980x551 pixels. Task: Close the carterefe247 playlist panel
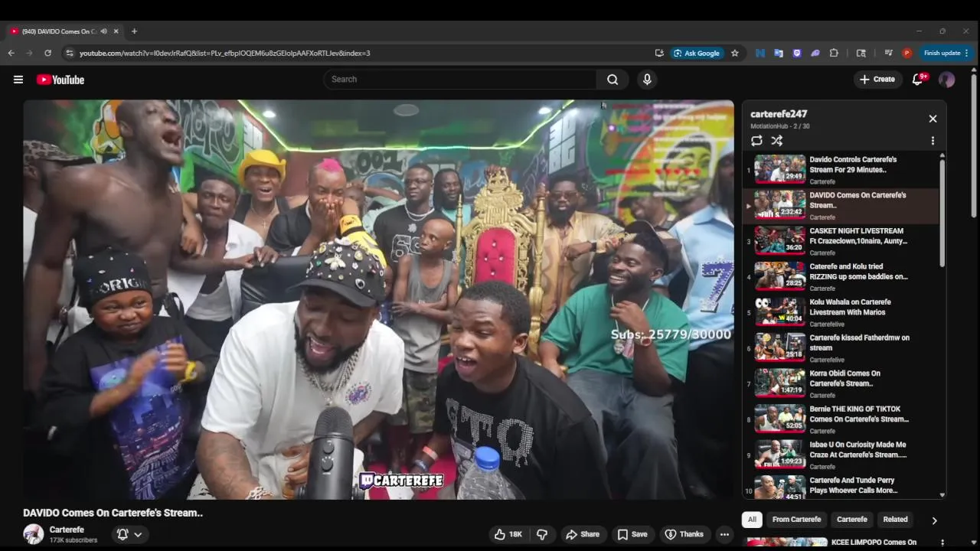coord(933,119)
